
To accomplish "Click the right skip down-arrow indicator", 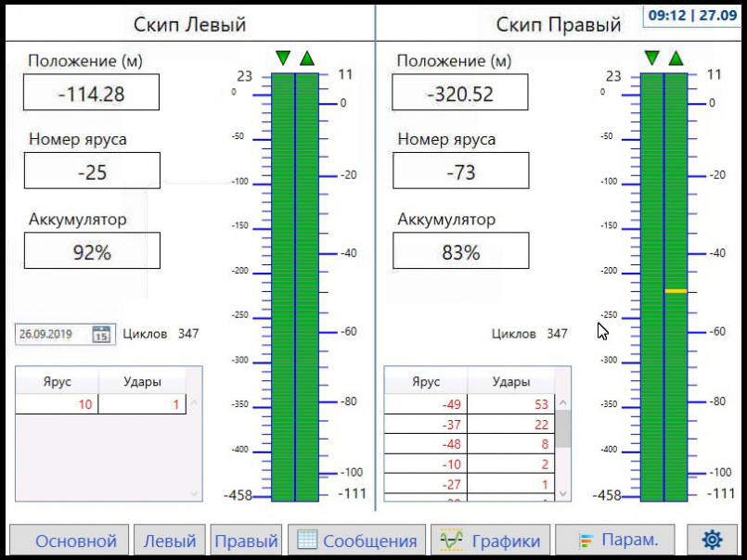I will click(652, 58).
